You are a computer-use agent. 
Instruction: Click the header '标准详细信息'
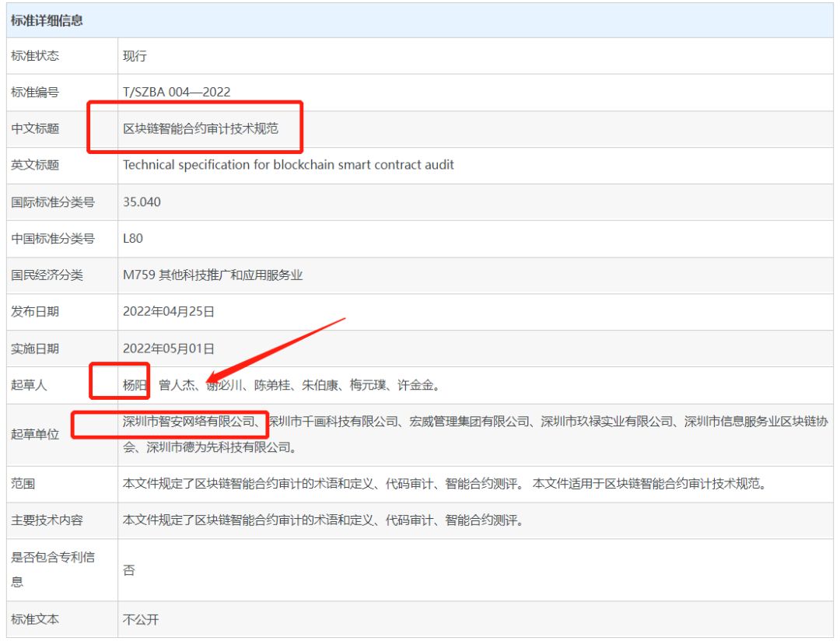click(x=47, y=21)
